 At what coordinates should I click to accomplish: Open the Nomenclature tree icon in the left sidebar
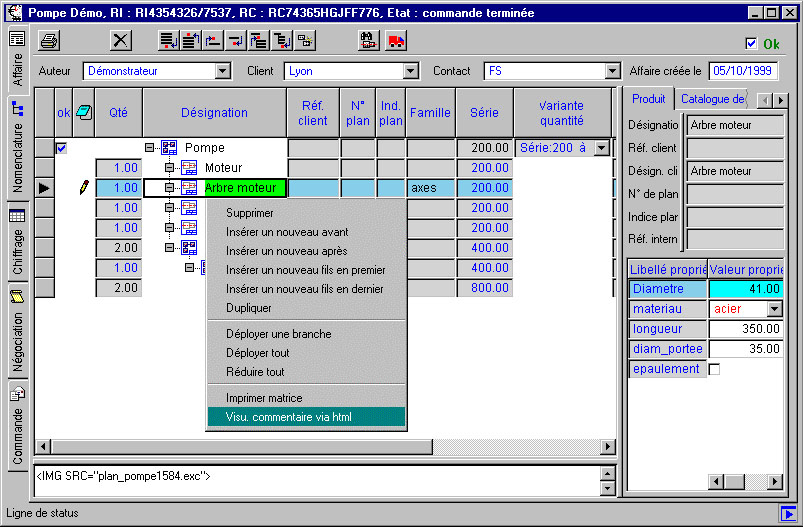(17, 107)
